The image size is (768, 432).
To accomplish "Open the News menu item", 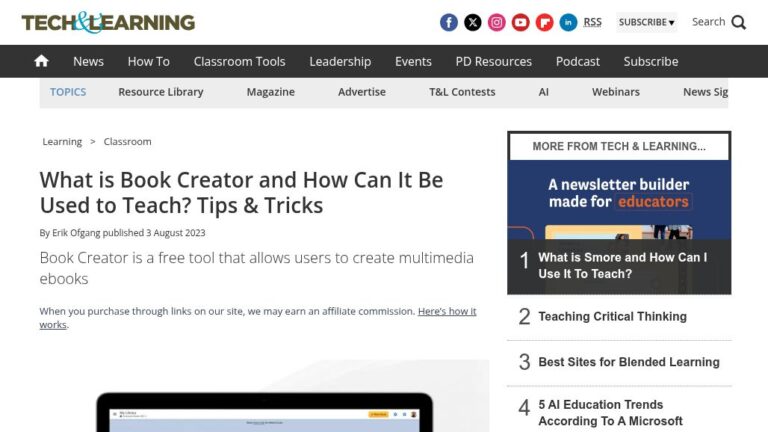I will pyautogui.click(x=88, y=61).
